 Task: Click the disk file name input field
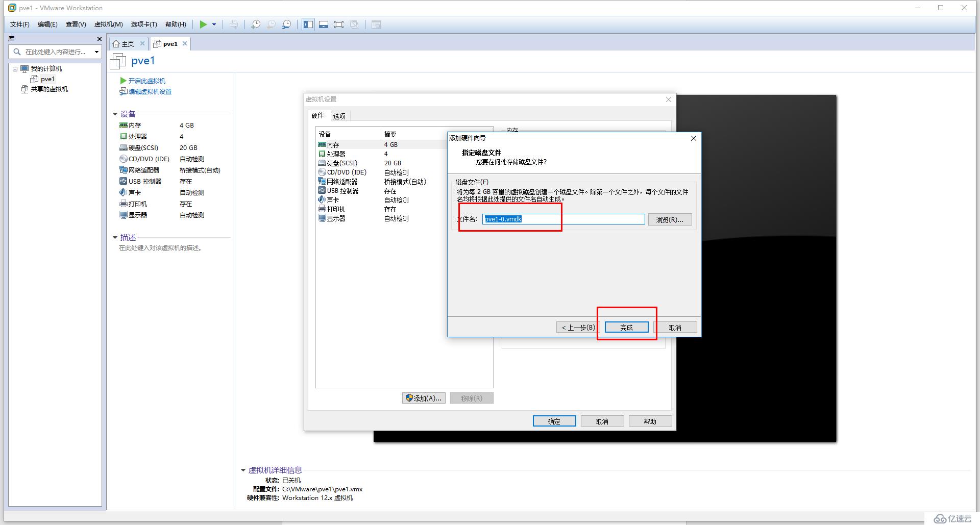(563, 219)
